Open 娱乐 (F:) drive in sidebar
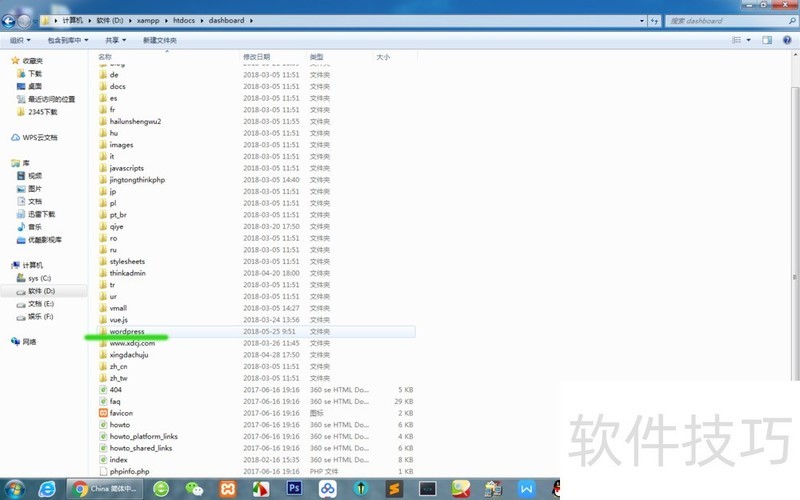Image resolution: width=800 pixels, height=500 pixels. click(x=35, y=316)
